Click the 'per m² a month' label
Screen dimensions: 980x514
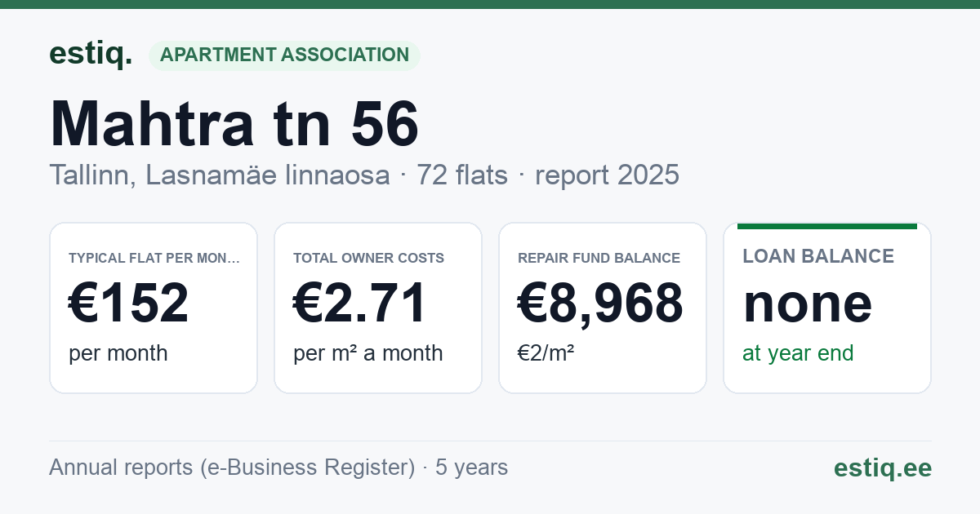tap(368, 353)
